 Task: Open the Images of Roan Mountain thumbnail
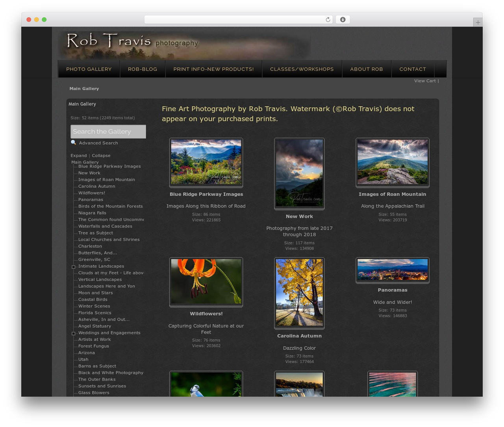pos(393,162)
